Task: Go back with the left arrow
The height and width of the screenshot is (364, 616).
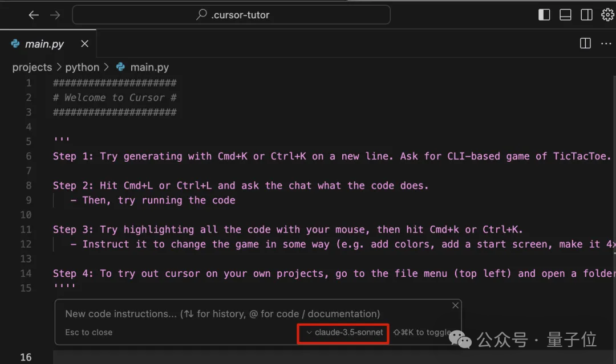Action: 34,15
